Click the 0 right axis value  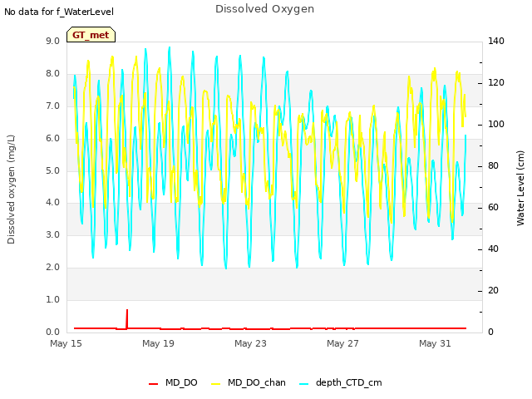[x=490, y=332]
